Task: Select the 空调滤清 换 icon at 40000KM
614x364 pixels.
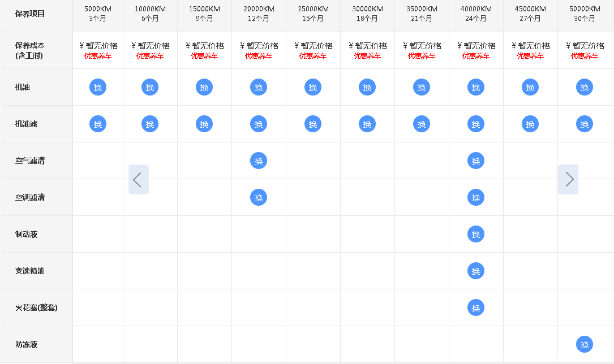Action: [x=476, y=197]
